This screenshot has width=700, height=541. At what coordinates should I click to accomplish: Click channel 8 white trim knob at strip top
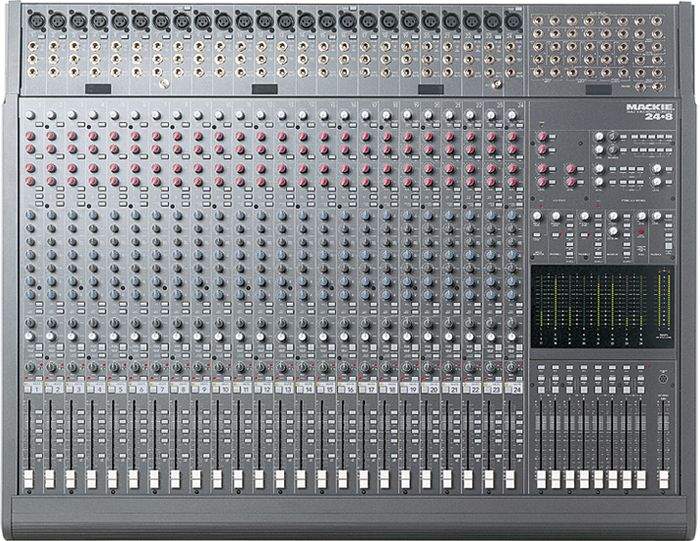[177, 115]
